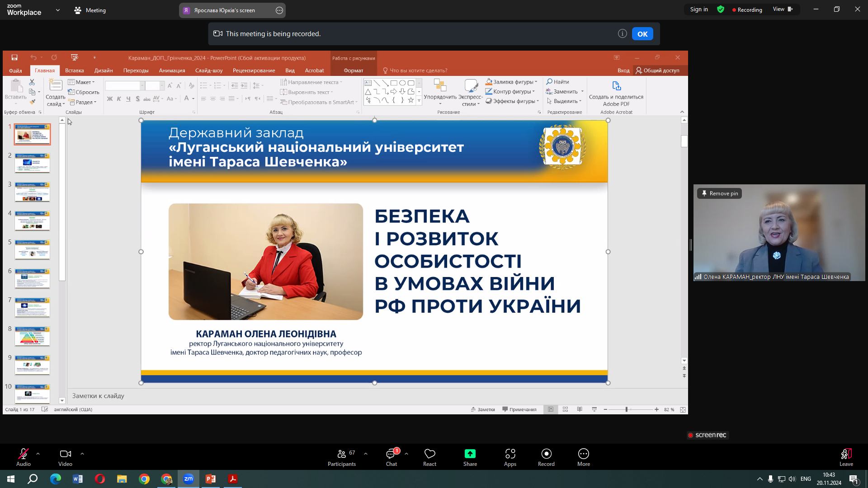Unmute the Audio microphone
The image size is (868, 488).
[x=23, y=454]
